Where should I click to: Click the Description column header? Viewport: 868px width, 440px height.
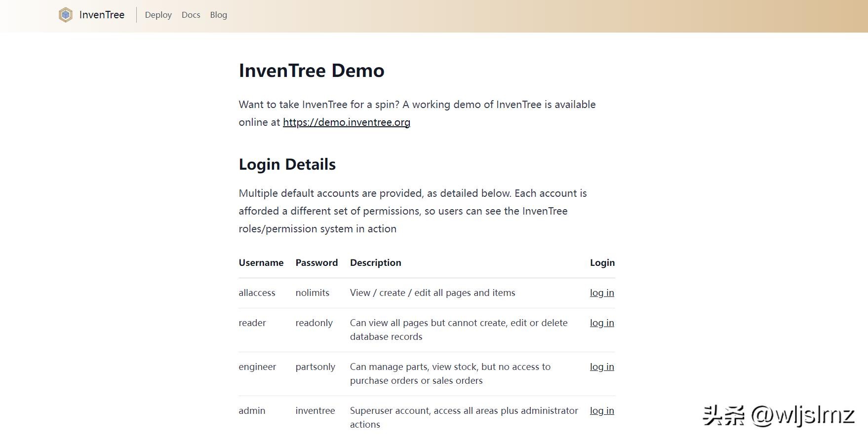[x=375, y=263]
